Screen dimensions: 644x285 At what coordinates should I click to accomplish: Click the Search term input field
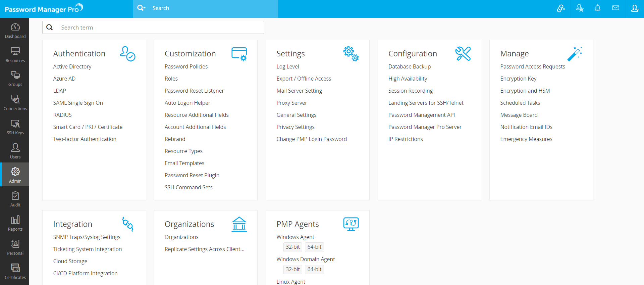pos(161,28)
